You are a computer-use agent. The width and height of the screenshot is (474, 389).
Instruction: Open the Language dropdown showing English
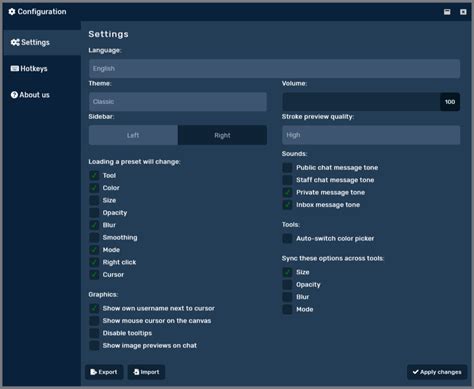pyautogui.click(x=274, y=69)
